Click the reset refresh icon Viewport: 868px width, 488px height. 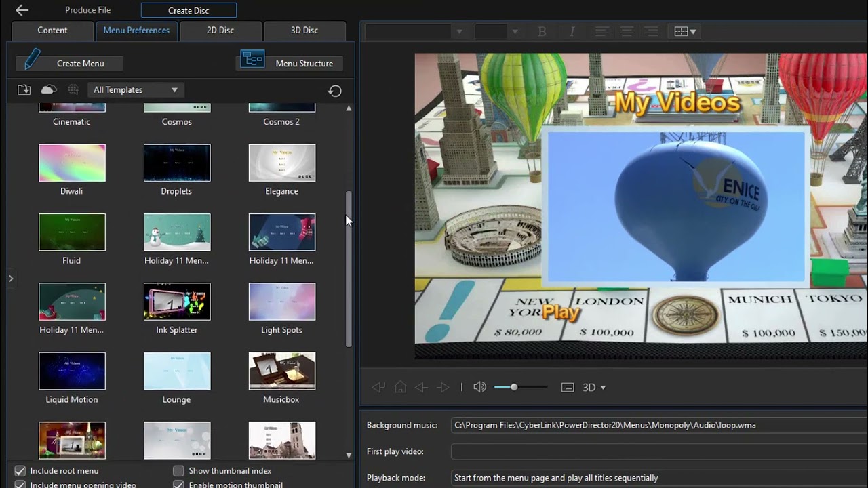334,91
